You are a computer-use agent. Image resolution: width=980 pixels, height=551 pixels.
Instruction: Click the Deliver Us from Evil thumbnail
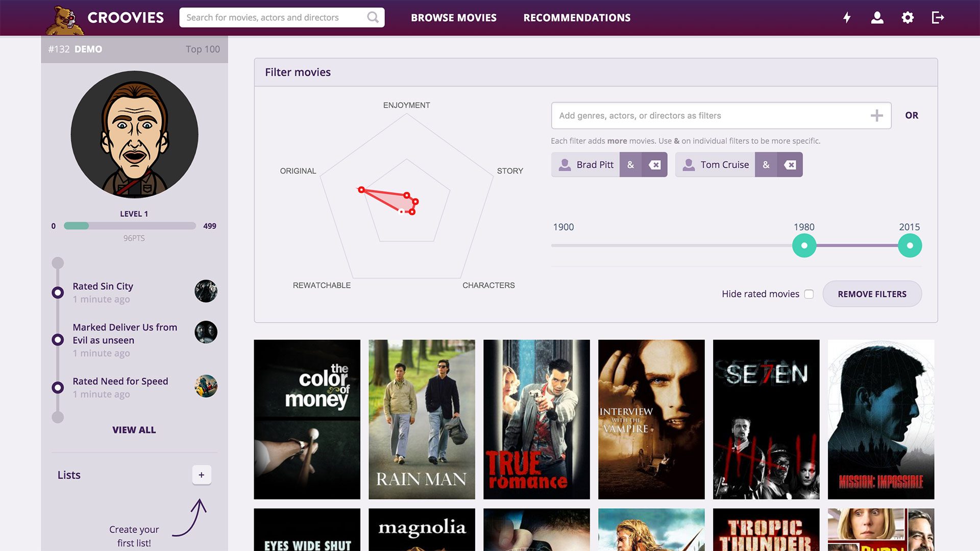pos(206,332)
